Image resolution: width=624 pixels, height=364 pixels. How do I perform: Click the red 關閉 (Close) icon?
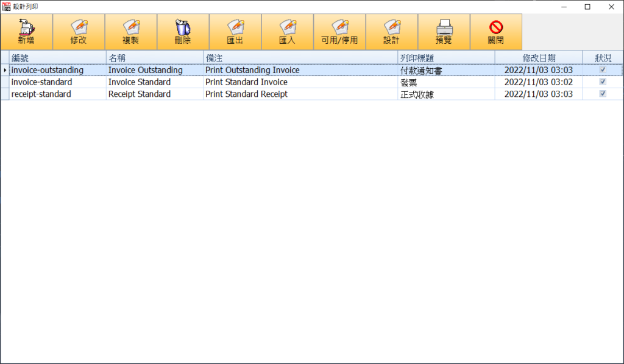coord(496,27)
